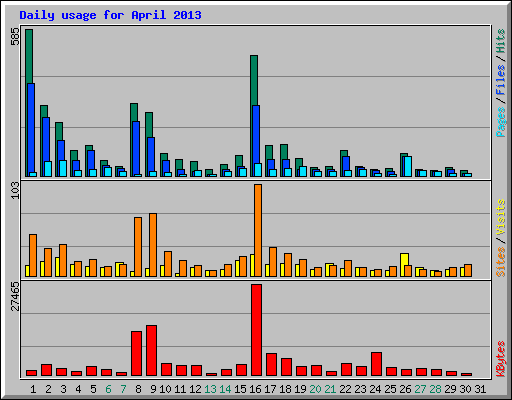Viewport: 512px width, 400px height.
Task: Click green weekend day label 20
Action: pos(315,389)
